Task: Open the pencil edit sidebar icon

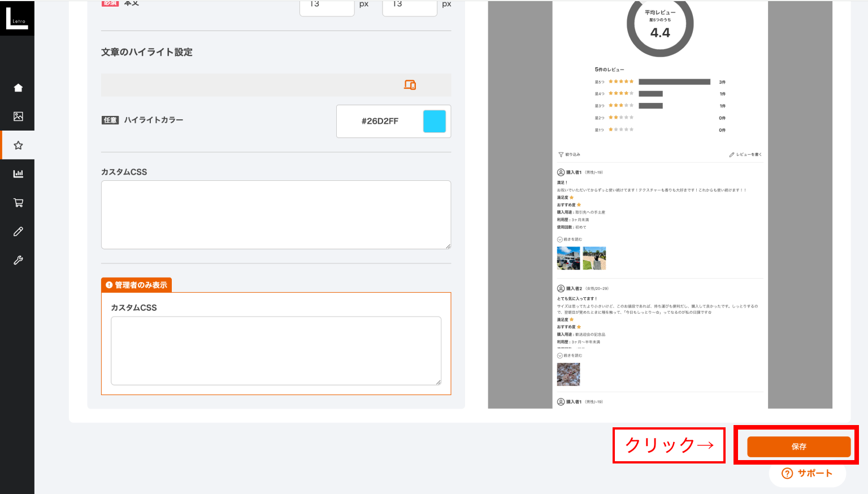Action: pyautogui.click(x=18, y=231)
